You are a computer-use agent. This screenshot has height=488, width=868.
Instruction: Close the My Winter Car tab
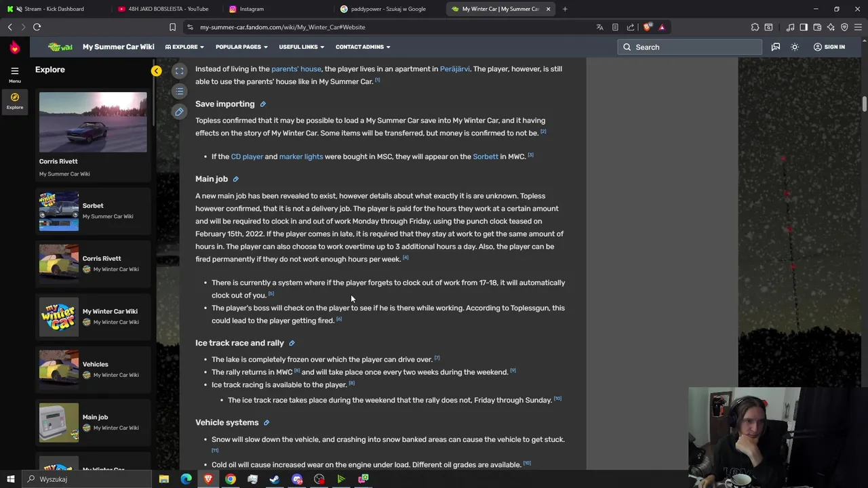point(548,9)
